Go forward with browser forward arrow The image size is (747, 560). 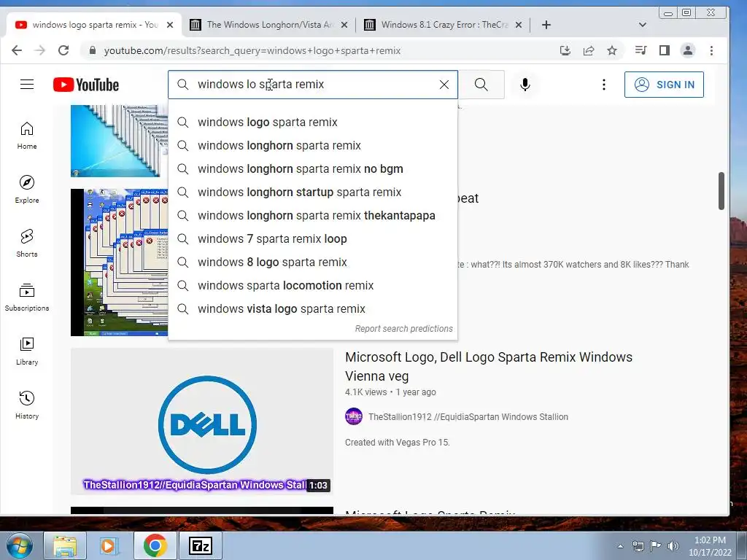coord(40,50)
